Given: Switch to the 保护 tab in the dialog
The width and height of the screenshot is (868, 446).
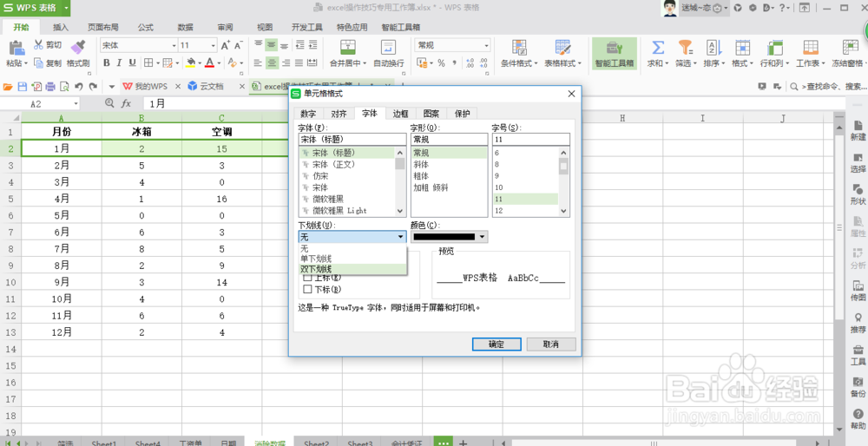Looking at the screenshot, I should (x=463, y=114).
